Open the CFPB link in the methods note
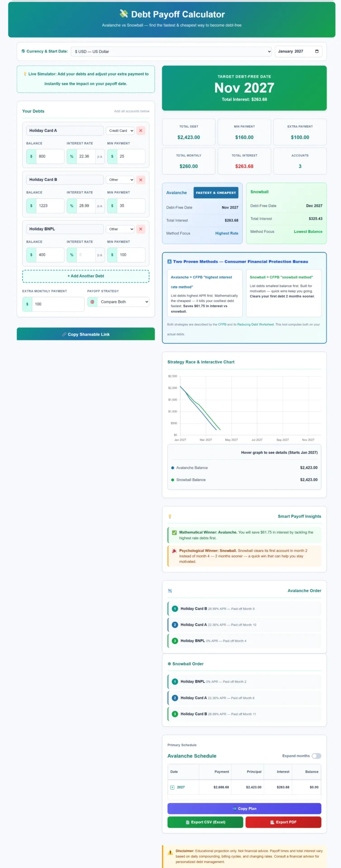 pos(223,325)
